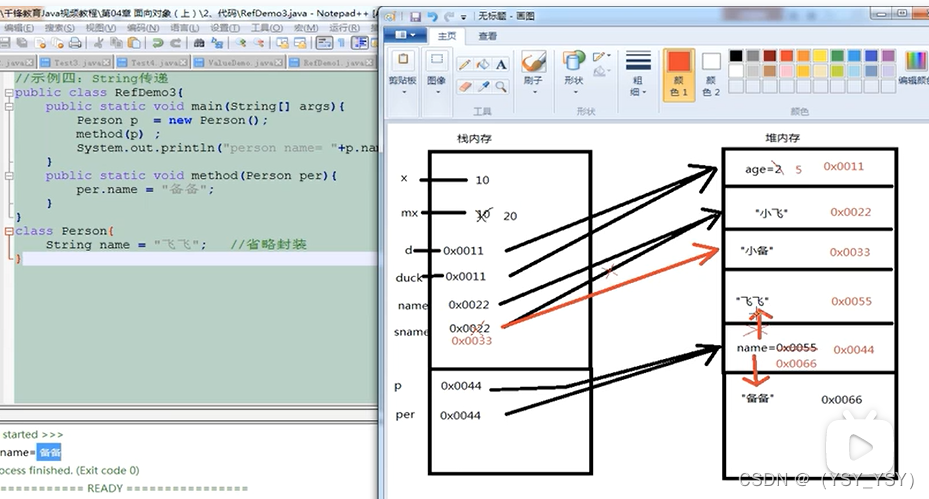929x499 pixels.
Task: Open Notepad++ 运行(R) menu
Action: 345,28
